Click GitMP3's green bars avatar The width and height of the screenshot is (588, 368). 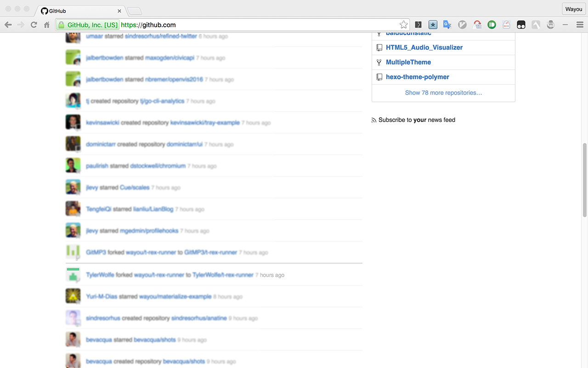73,252
